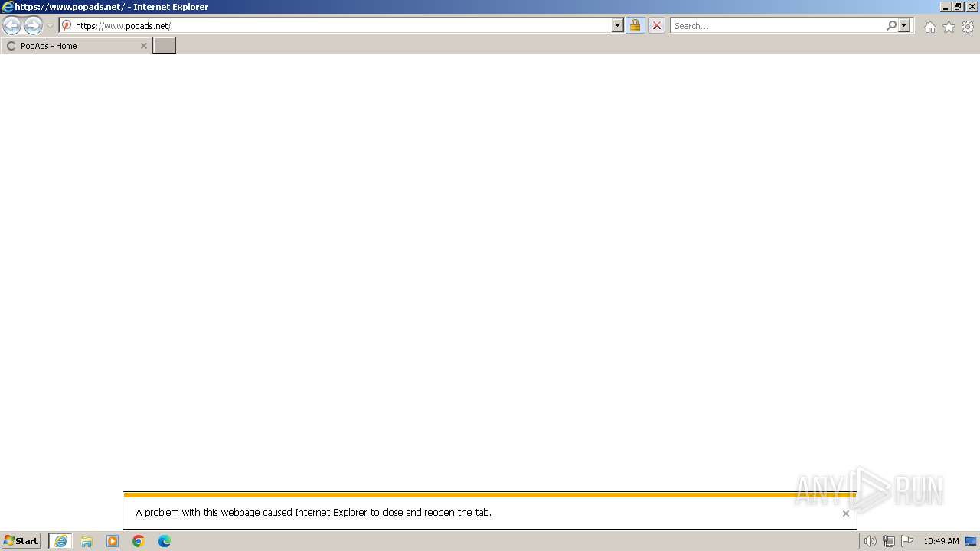Click Internet Explorer taskbar icon

coord(60,541)
